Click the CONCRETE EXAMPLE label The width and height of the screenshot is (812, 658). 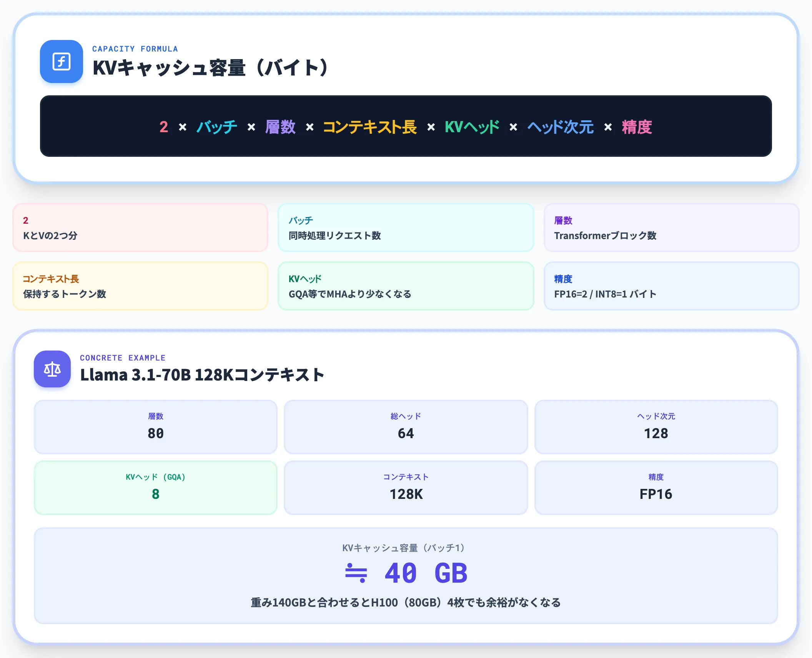123,358
